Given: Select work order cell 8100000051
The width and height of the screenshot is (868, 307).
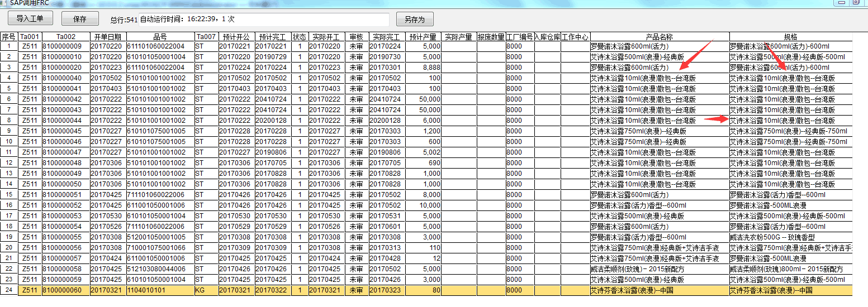Looking at the screenshot, I should (66, 195).
